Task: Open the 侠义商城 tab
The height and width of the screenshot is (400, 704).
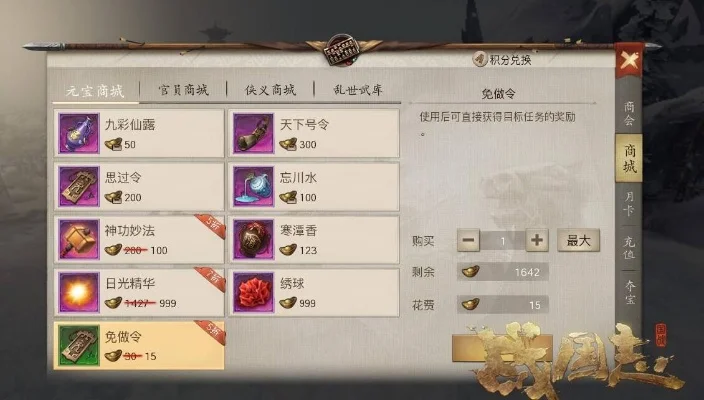Action: point(270,90)
